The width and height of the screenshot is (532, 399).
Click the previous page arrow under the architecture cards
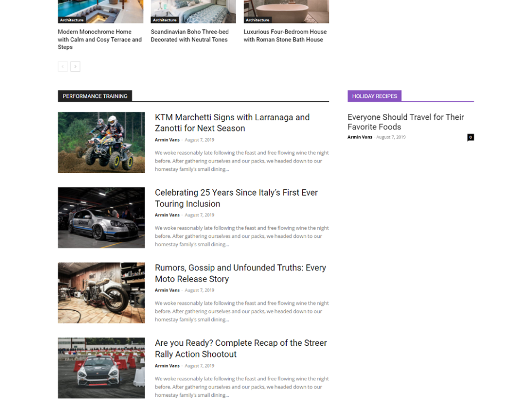(x=63, y=66)
